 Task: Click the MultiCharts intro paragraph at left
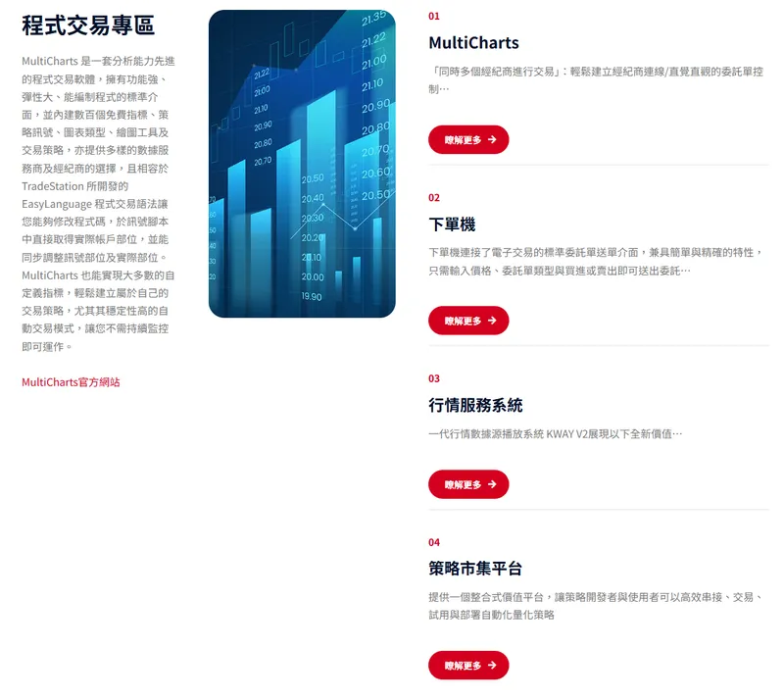(98, 204)
